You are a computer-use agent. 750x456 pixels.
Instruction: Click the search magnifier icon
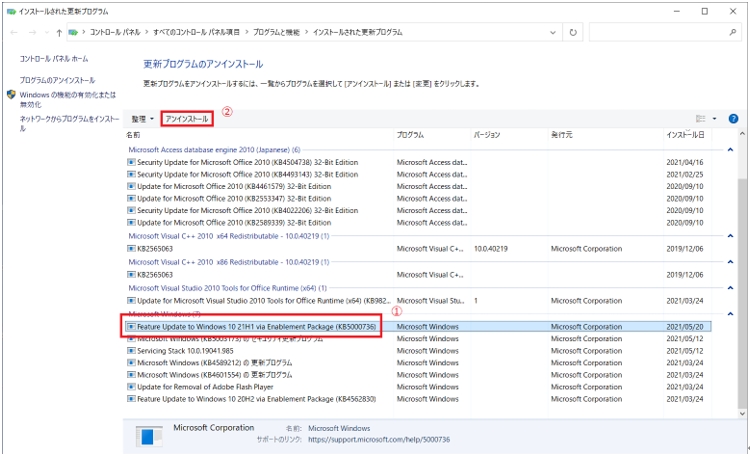(x=732, y=33)
